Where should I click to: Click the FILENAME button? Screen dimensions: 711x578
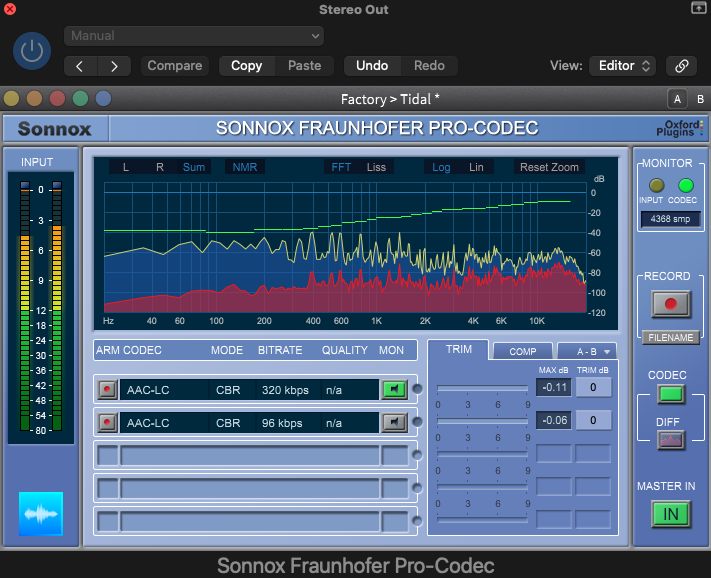[x=671, y=338]
